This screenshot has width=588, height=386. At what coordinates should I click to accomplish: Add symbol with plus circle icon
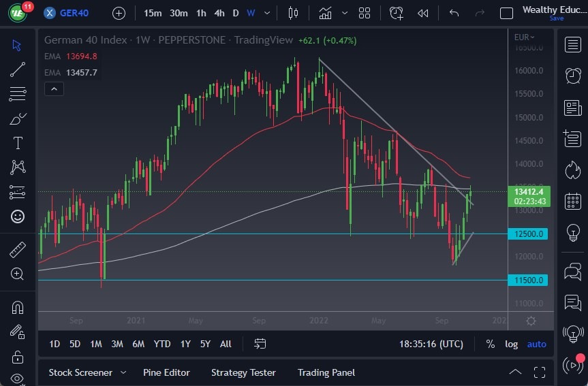point(119,13)
